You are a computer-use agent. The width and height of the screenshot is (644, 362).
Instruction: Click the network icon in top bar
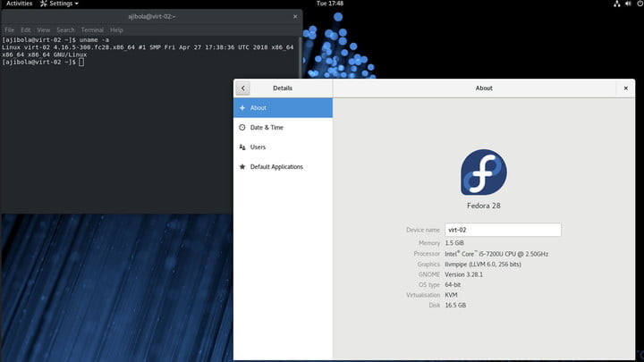tap(616, 4)
